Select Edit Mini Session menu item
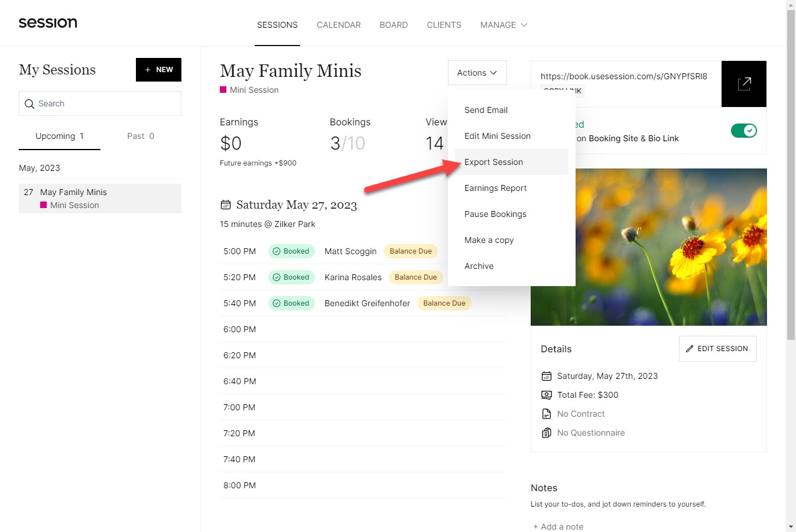The height and width of the screenshot is (532, 796). 512,136
